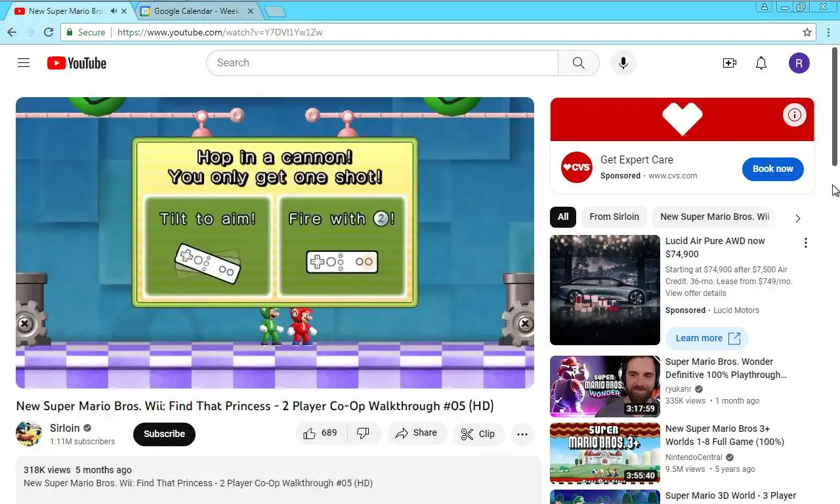Open the account avatar R menu
This screenshot has width=840, height=504.
(x=799, y=63)
